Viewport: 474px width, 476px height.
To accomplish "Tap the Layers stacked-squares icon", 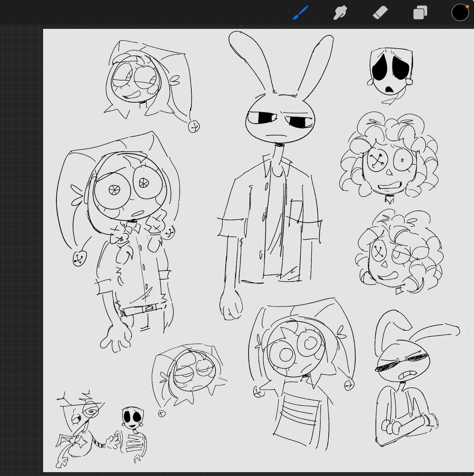I will pyautogui.click(x=420, y=12).
